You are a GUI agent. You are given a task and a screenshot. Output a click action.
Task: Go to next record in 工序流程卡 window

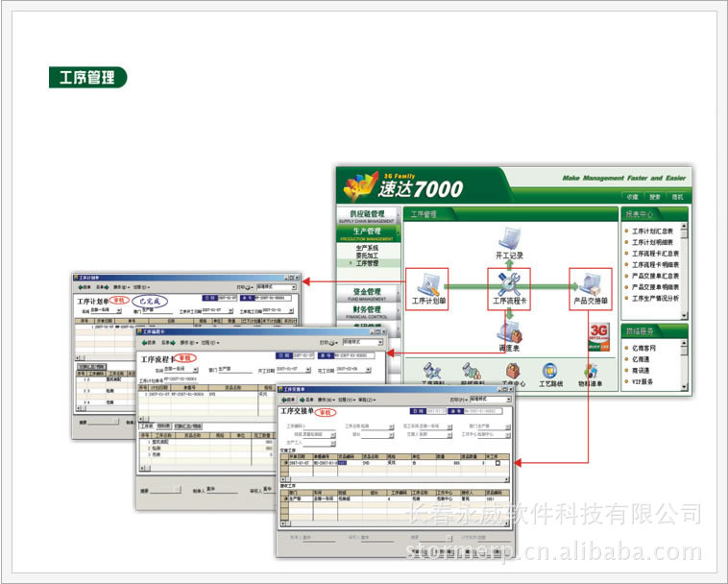click(x=168, y=343)
